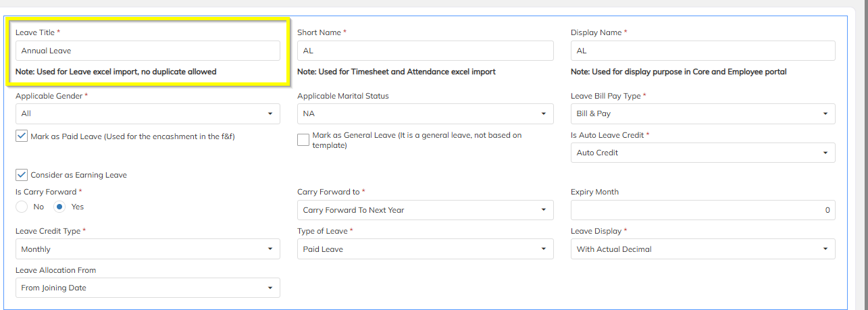Viewport: 868px width, 310px height.
Task: Click the arrow on the Monthly dropdown
Action: coord(270,249)
